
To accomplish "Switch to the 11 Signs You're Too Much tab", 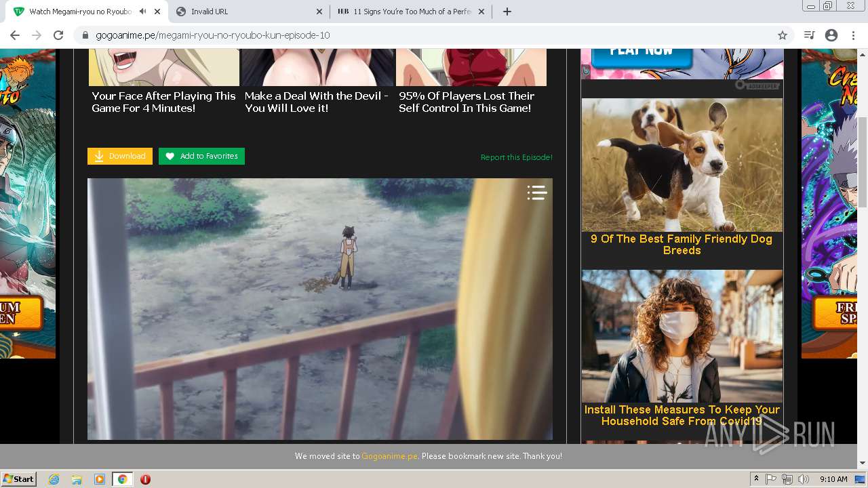I will 411,12.
